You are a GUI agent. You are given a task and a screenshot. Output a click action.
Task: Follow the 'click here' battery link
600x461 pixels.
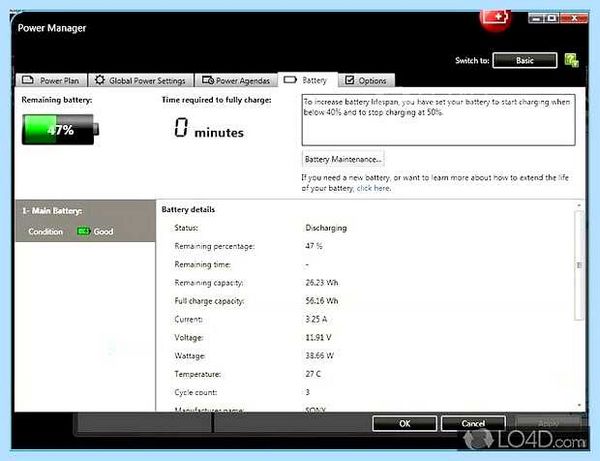(373, 188)
